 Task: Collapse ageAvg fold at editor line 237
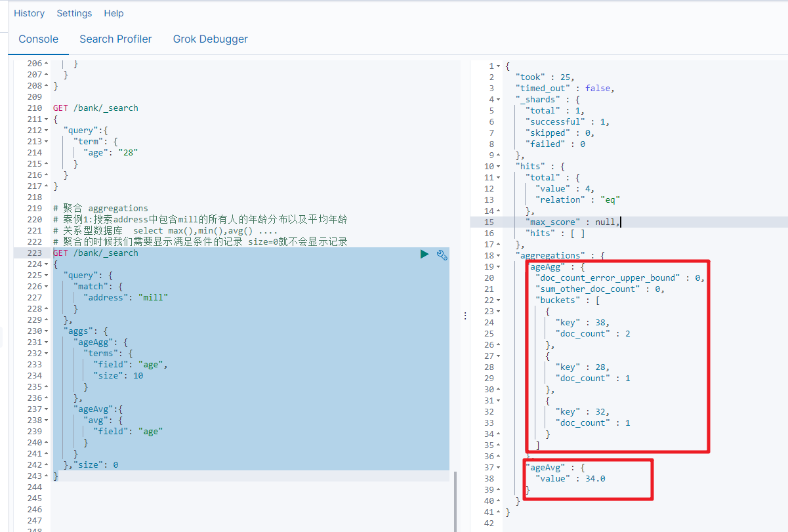coord(46,409)
